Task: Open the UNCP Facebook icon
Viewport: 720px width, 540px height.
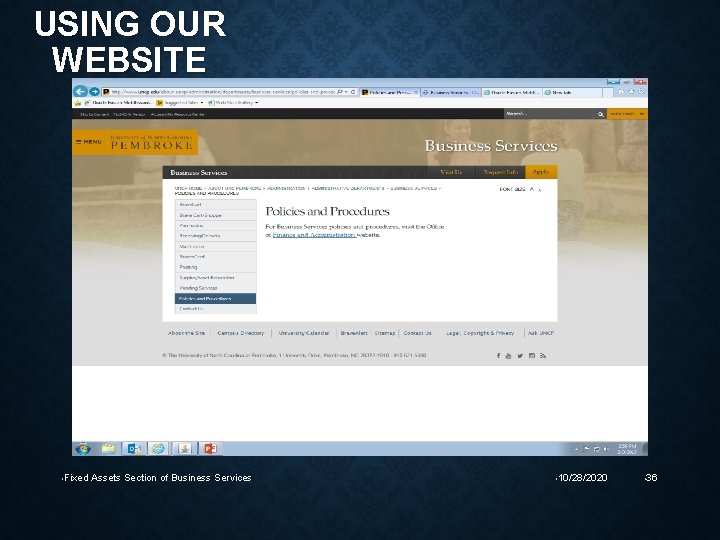Action: point(498,355)
